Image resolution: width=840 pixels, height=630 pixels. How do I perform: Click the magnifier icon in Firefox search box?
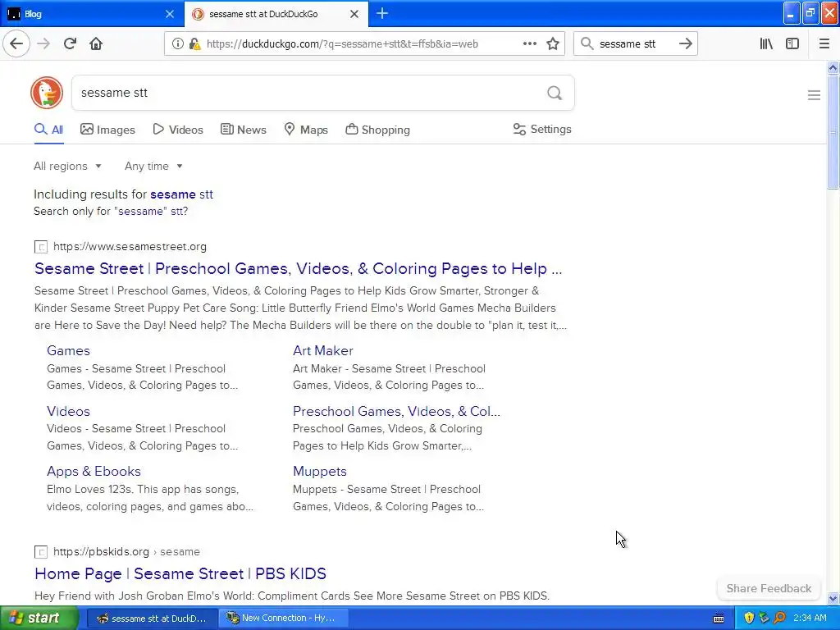[587, 44]
